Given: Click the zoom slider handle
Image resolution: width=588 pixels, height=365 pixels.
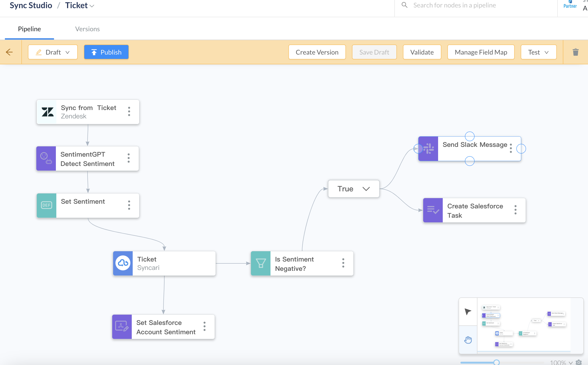Looking at the screenshot, I should 496,362.
